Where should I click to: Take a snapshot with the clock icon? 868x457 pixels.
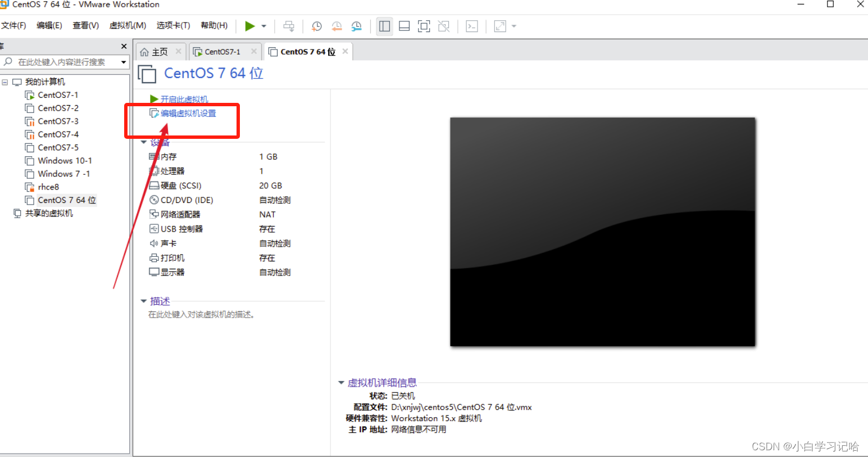[317, 26]
